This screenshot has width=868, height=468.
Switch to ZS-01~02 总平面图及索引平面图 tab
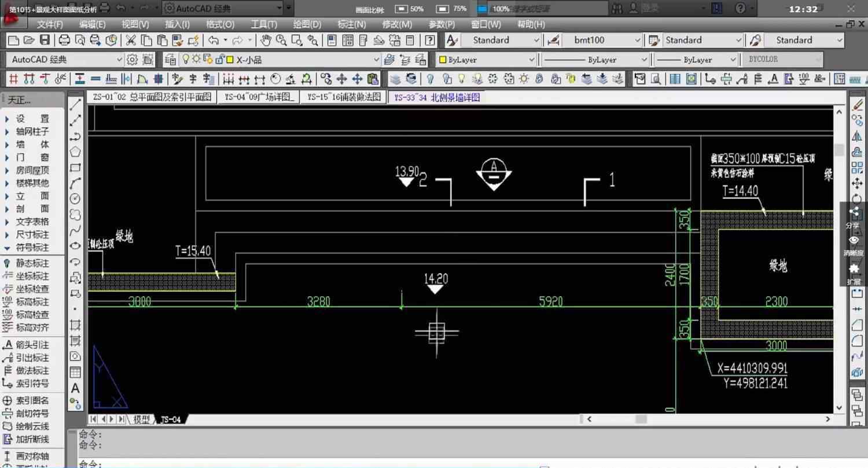[152, 97]
